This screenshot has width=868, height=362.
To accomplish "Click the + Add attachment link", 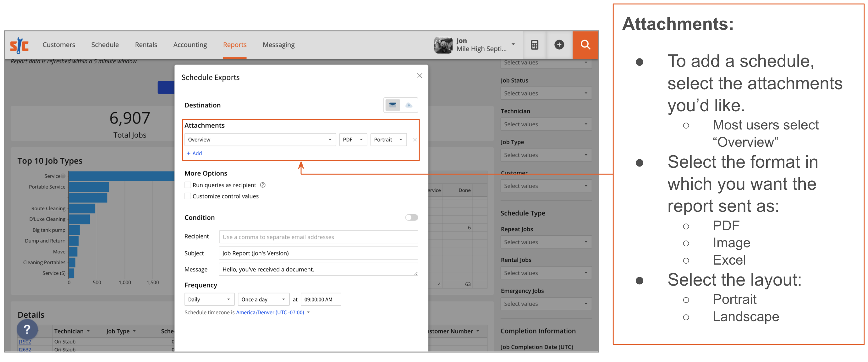I will (194, 153).
